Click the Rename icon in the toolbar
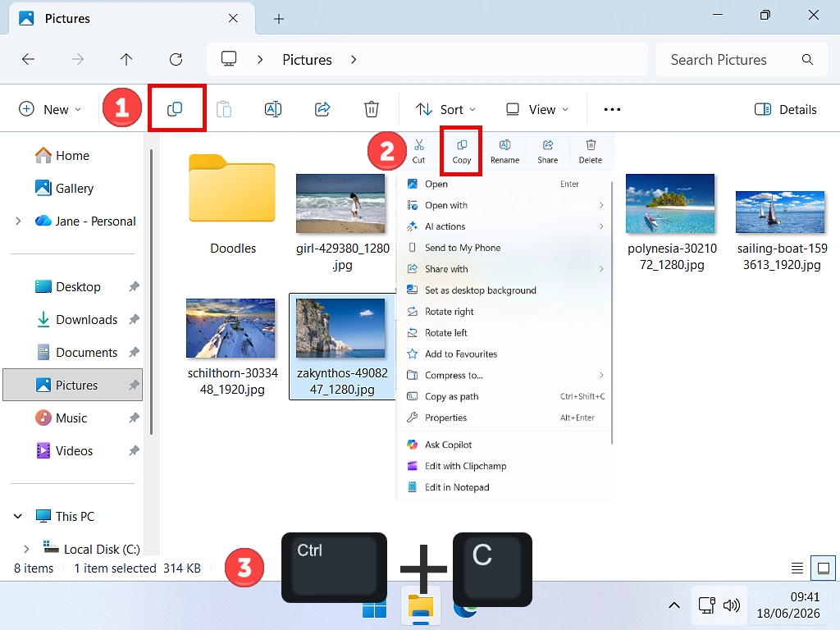This screenshot has height=630, width=840. pos(273,109)
